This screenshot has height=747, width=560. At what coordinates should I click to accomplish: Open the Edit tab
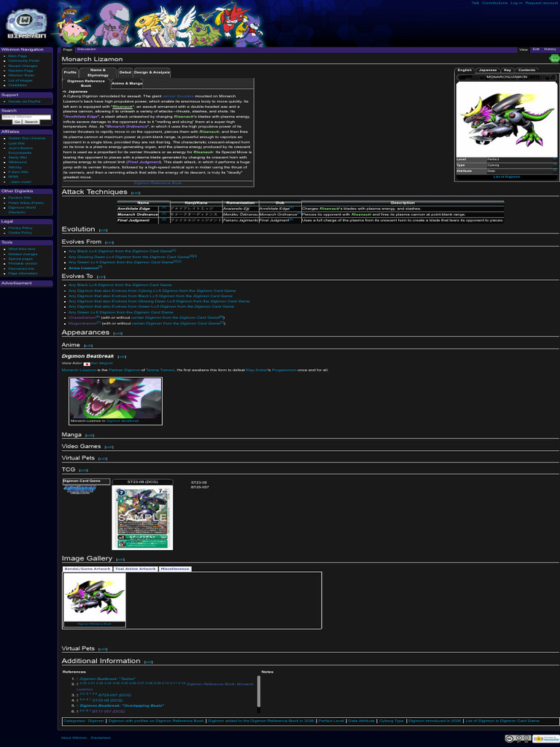coord(536,49)
